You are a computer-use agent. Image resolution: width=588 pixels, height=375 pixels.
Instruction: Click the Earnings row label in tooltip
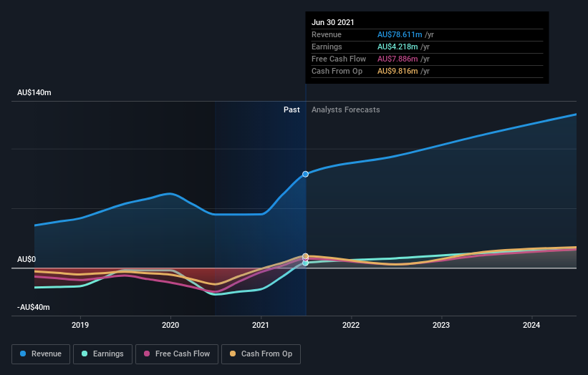327,47
